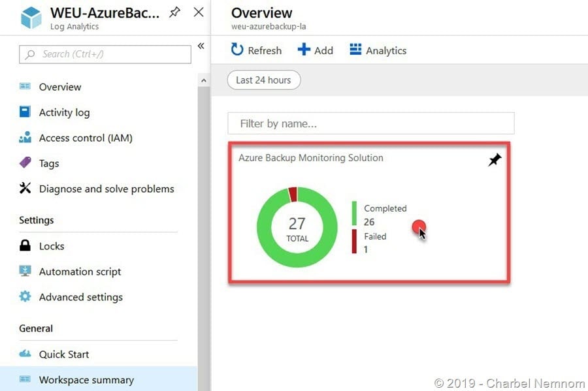Image resolution: width=588 pixels, height=391 pixels.
Task: Change the Last 24 hours time range
Action: 264,80
